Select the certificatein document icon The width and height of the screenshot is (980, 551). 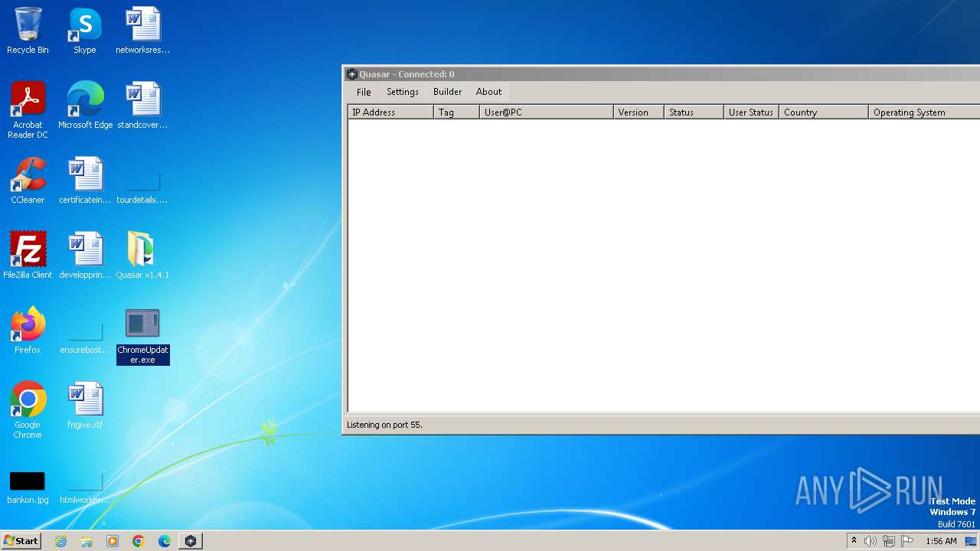click(85, 181)
